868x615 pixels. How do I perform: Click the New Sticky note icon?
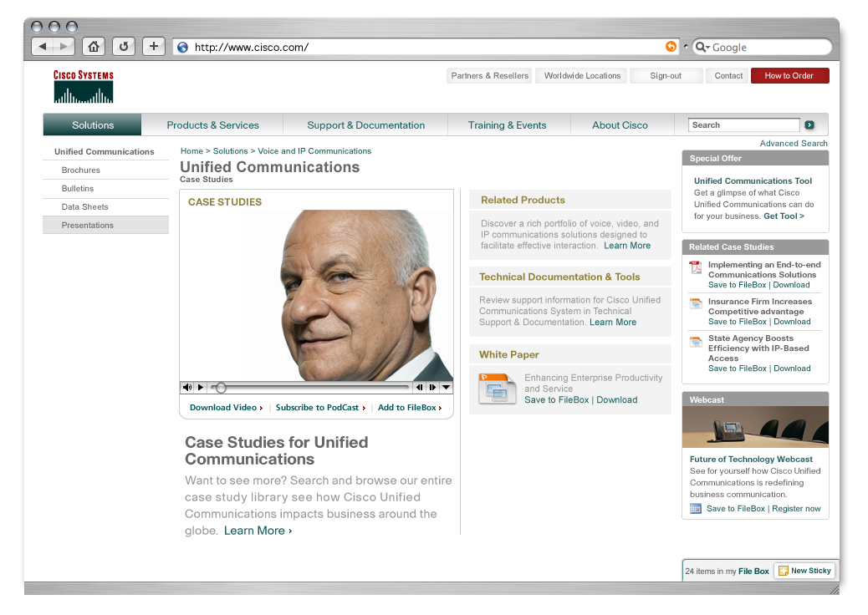coord(784,571)
